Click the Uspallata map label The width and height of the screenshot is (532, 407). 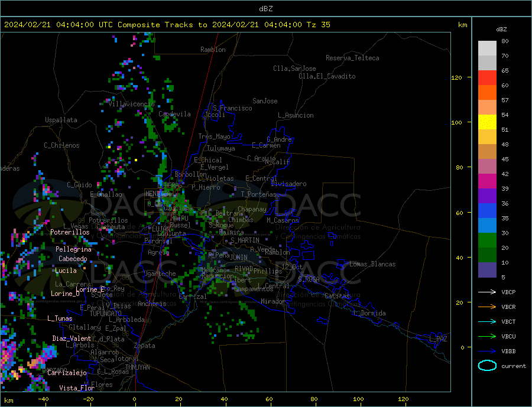pyautogui.click(x=61, y=120)
